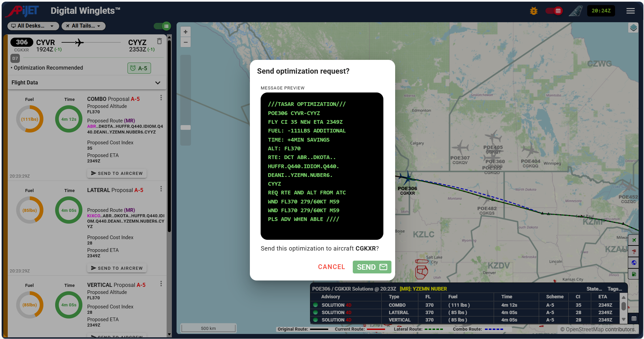The height and width of the screenshot is (339, 644).
Task: Delete flight 306 card with trash icon
Action: click(x=159, y=41)
